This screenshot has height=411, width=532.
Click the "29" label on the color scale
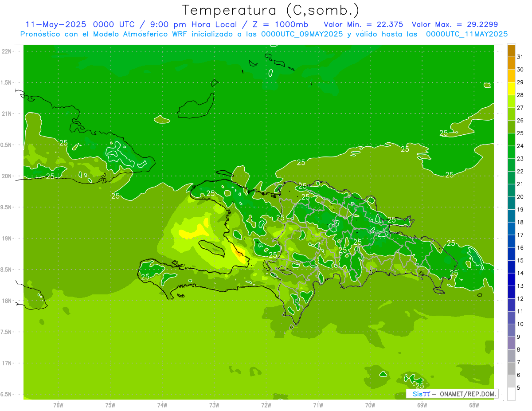coord(520,82)
